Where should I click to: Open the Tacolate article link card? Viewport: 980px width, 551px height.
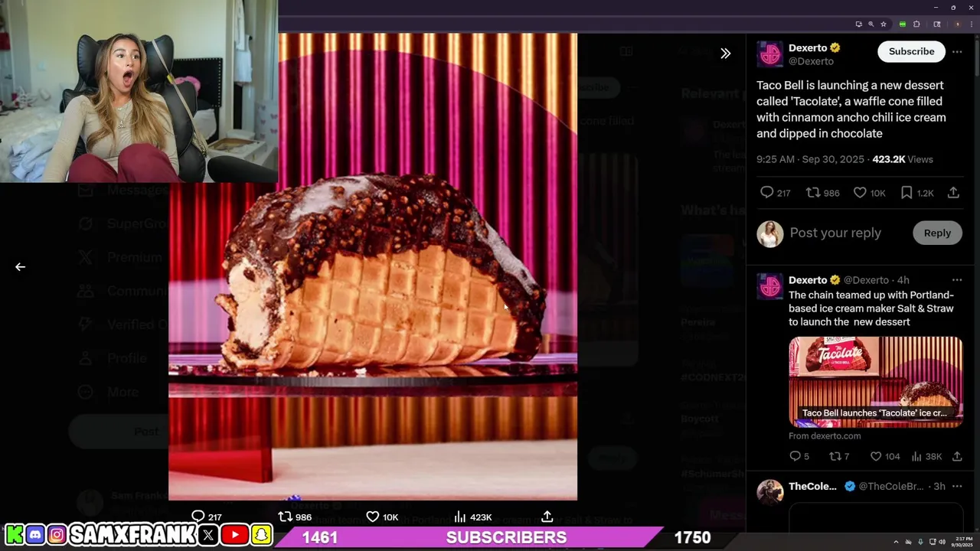point(876,381)
